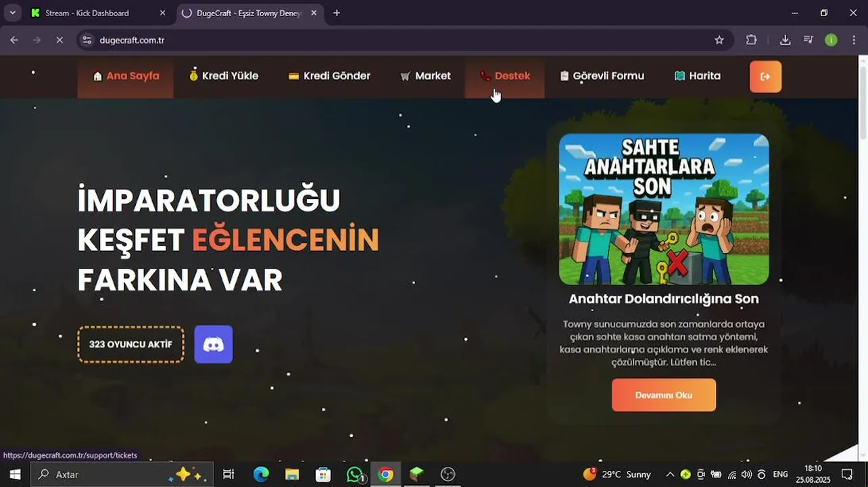Bookmark this page with the star

pyautogui.click(x=719, y=40)
